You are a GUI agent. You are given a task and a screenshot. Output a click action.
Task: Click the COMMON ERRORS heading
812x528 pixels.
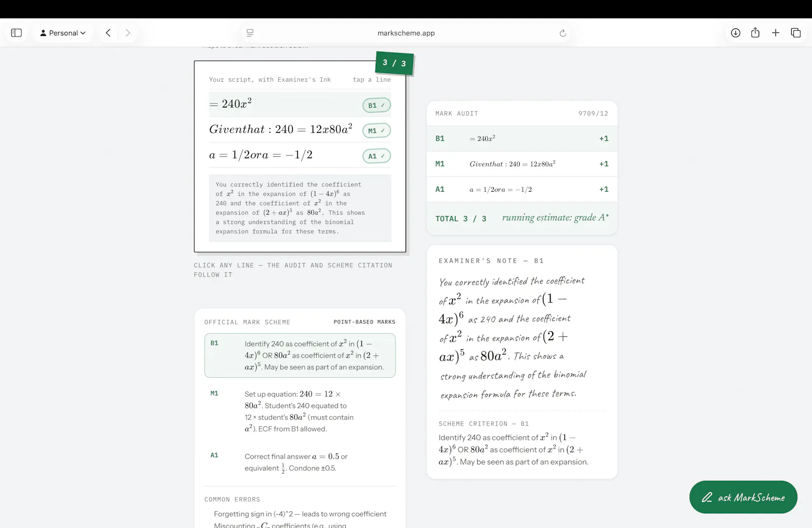232,500
